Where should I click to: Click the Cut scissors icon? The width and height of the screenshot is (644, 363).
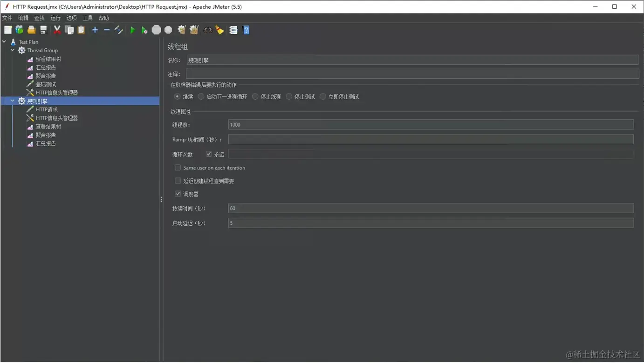pyautogui.click(x=57, y=30)
